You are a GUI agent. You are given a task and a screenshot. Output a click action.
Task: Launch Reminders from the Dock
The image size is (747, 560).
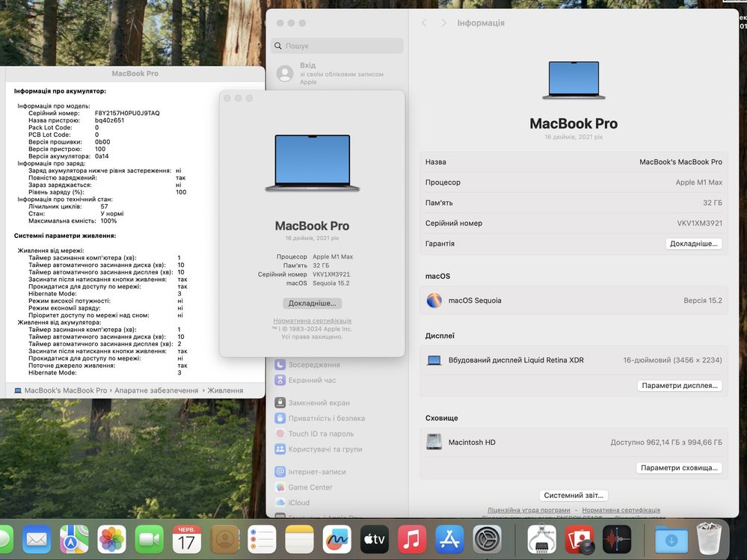pos(262,540)
